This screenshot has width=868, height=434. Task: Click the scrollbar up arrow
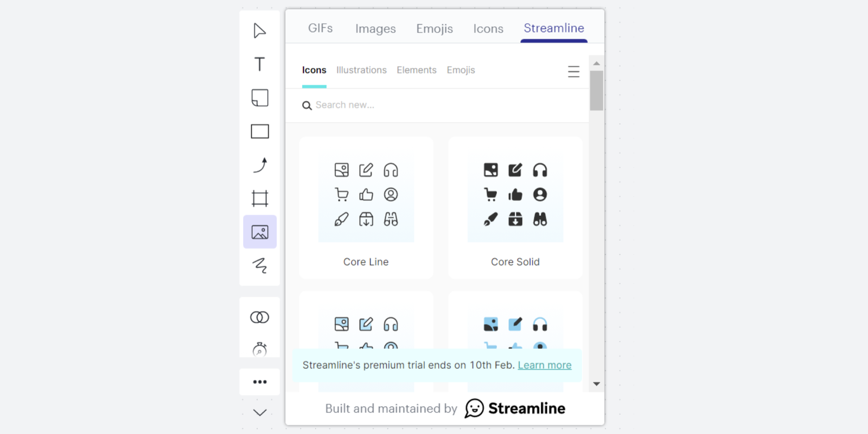(597, 63)
